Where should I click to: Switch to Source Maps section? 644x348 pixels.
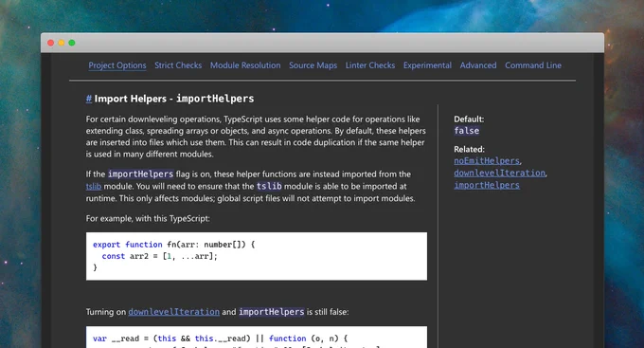tap(313, 65)
